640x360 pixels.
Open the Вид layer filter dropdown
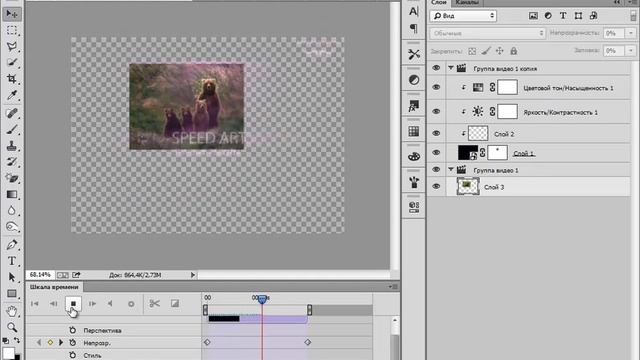tap(463, 16)
